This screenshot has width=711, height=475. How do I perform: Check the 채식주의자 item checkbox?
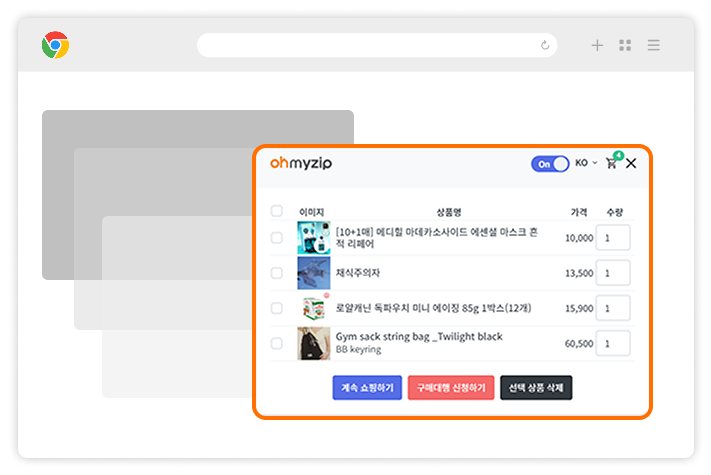point(277,273)
